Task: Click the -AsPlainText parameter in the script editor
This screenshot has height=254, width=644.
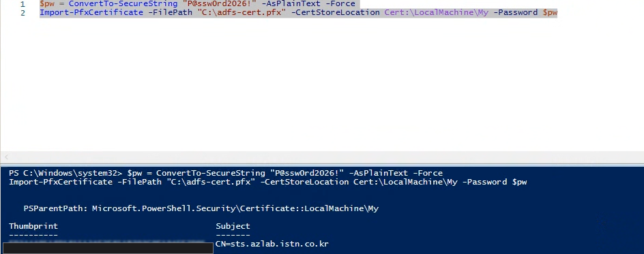Action: coord(291,3)
